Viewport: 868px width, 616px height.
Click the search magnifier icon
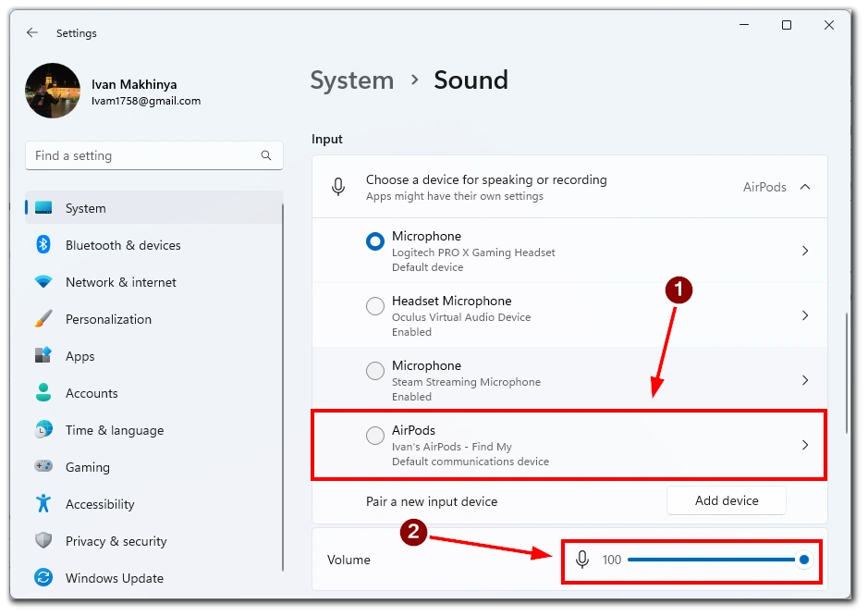(x=266, y=155)
